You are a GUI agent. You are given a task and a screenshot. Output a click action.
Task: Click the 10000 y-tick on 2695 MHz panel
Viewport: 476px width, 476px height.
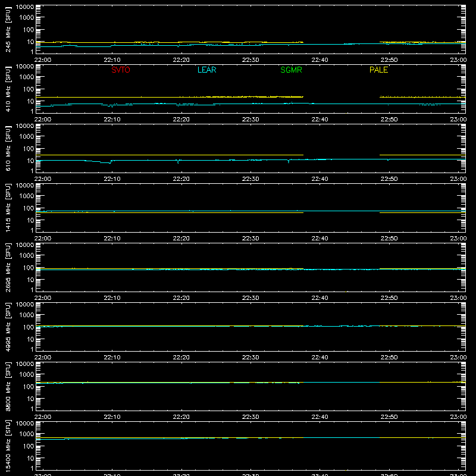(x=25, y=245)
